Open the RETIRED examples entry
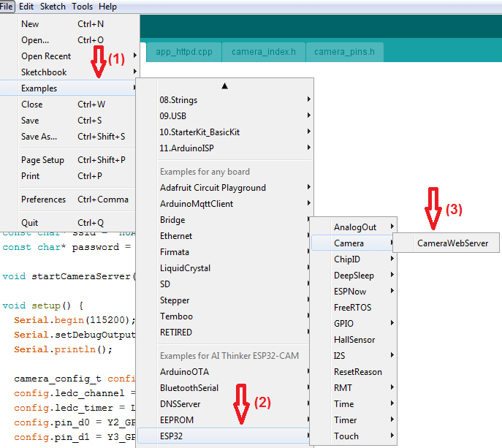 click(x=224, y=332)
